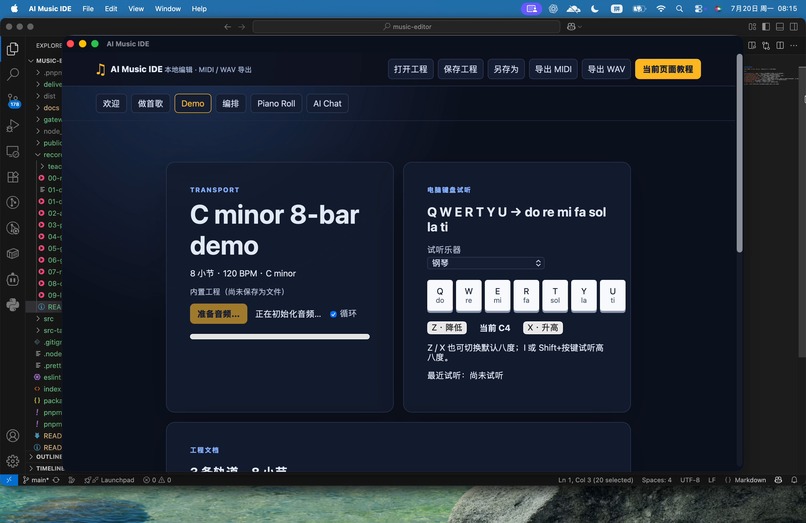Open the 试听乐器 instrument dropdown showing 钢琴
806x523 pixels.
tap(485, 263)
